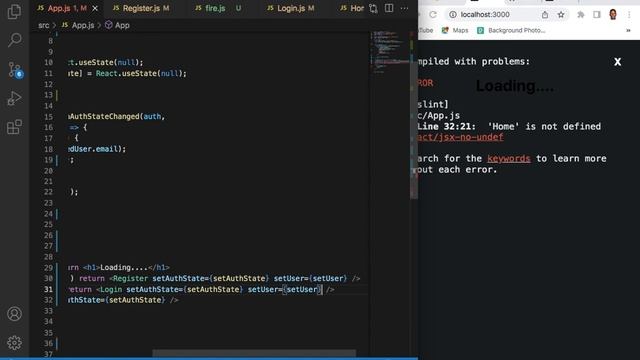Open the Manage gear settings menu

coord(14,343)
